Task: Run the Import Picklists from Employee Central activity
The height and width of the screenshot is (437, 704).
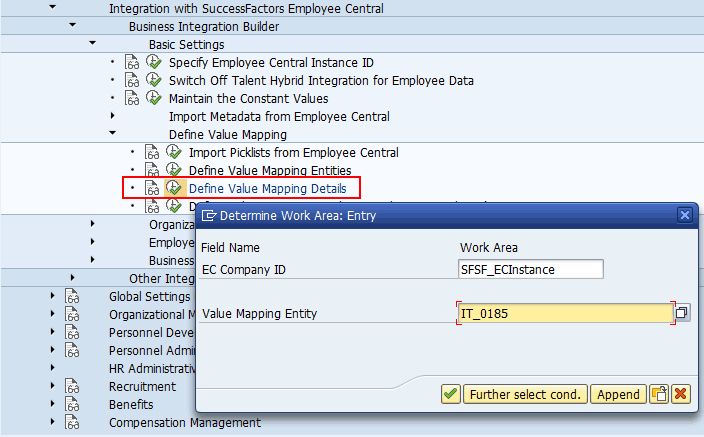Action: (x=174, y=153)
